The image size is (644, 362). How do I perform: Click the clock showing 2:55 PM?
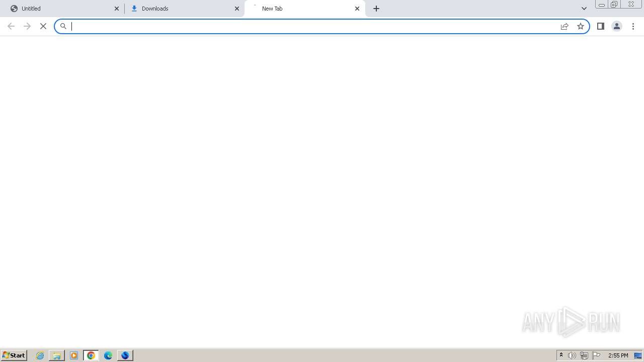coord(618,355)
